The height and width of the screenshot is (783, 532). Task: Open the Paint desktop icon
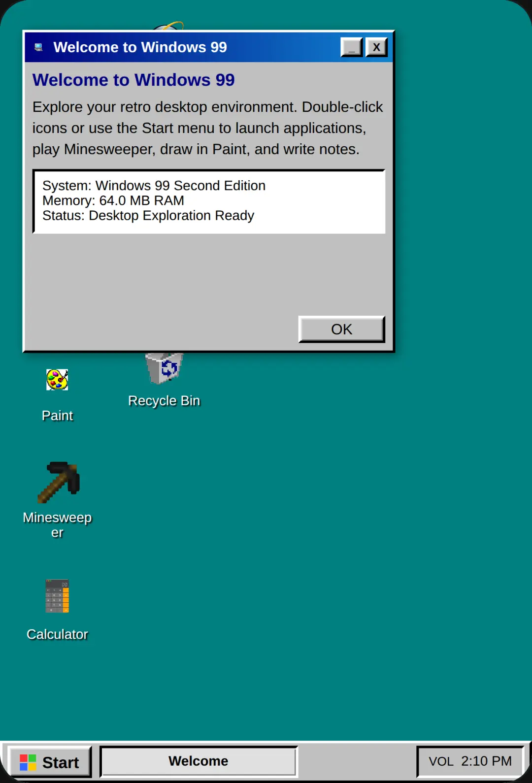click(x=57, y=380)
